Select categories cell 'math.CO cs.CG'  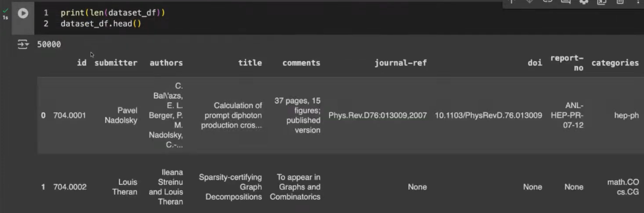(623, 187)
